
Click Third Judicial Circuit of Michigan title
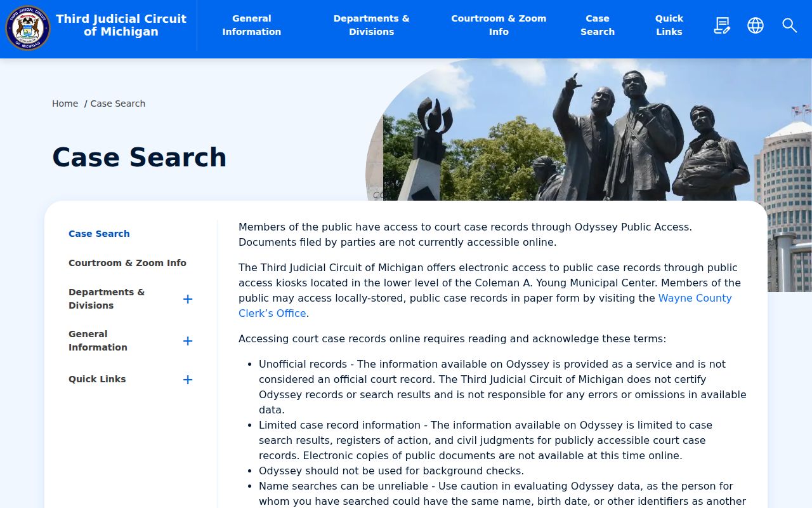click(121, 25)
